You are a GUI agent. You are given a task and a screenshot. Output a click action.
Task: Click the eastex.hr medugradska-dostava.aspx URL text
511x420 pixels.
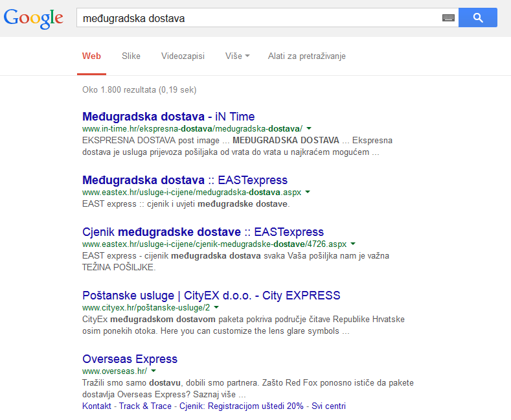click(x=192, y=192)
